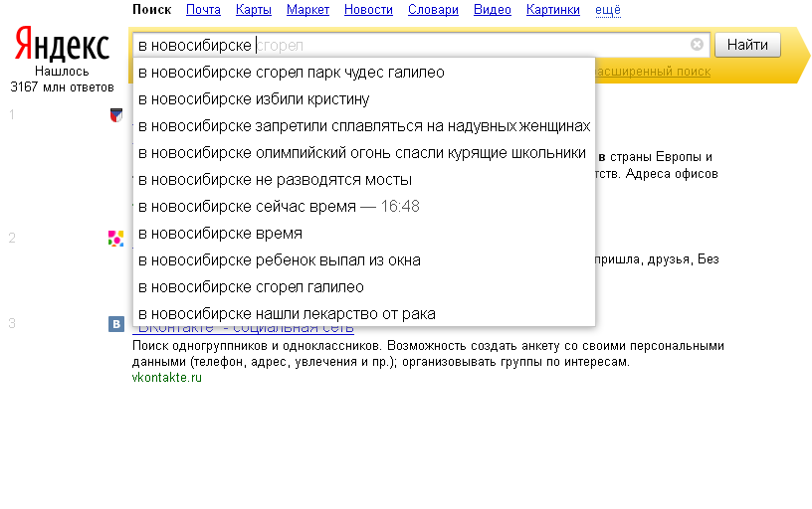Click colorful favicon of second search result
Viewport: 812px width, 509px height.
pyautogui.click(x=116, y=239)
